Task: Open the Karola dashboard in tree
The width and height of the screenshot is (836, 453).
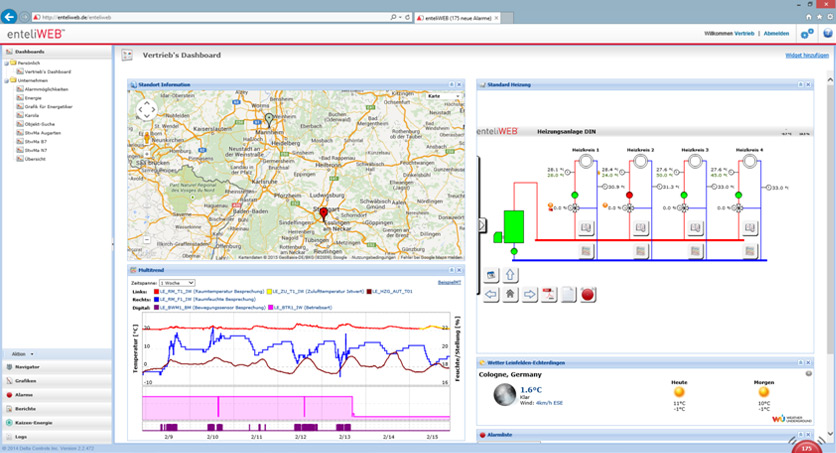Action: (x=32, y=115)
